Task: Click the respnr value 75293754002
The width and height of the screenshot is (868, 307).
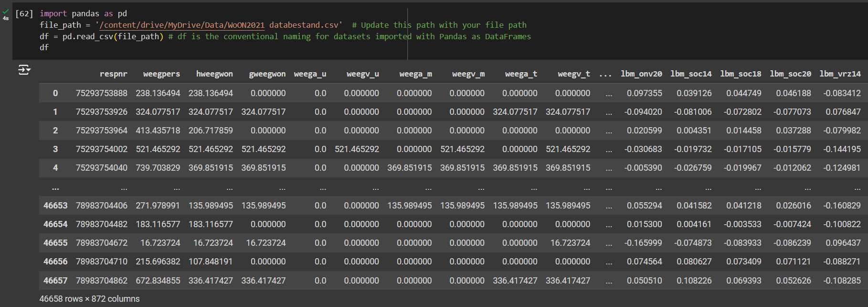Action: point(101,149)
